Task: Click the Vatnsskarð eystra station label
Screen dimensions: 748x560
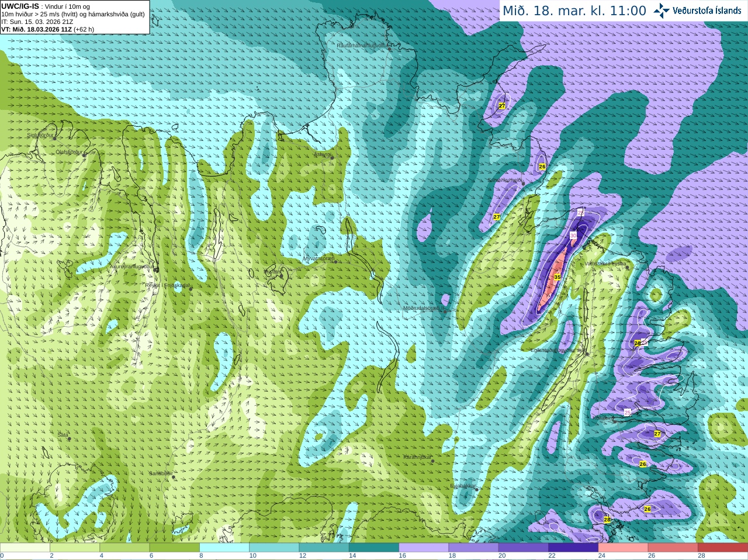Action: (x=605, y=264)
